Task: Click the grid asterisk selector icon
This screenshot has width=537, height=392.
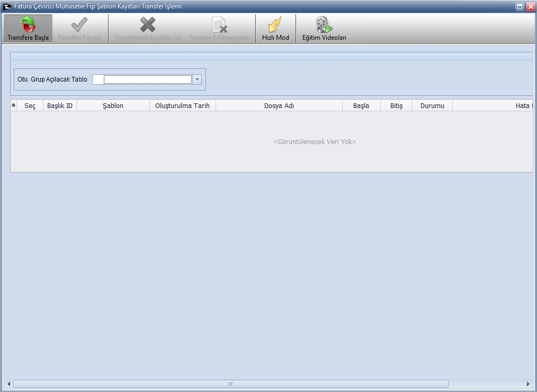Action: tap(14, 105)
